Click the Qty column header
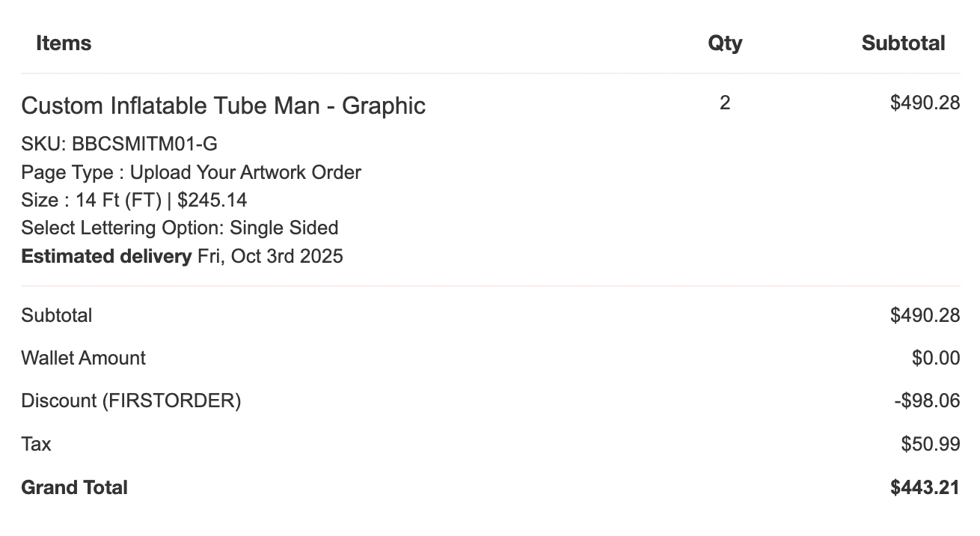This screenshot has width=980, height=536. (x=725, y=43)
